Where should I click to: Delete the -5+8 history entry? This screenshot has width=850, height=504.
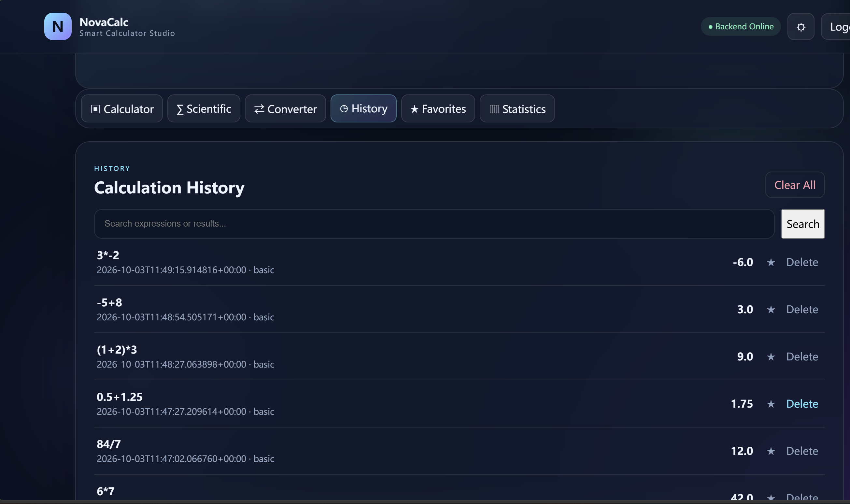802,310
